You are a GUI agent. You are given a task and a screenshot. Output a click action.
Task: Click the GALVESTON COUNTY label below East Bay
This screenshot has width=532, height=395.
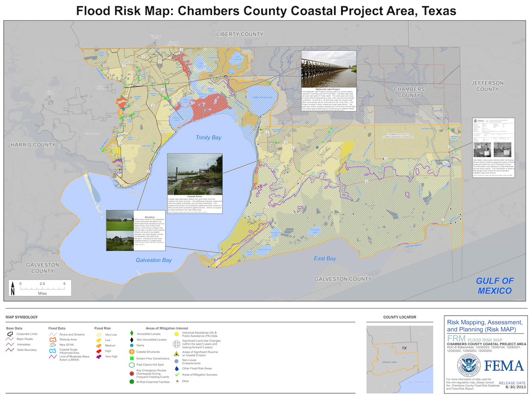343,279
